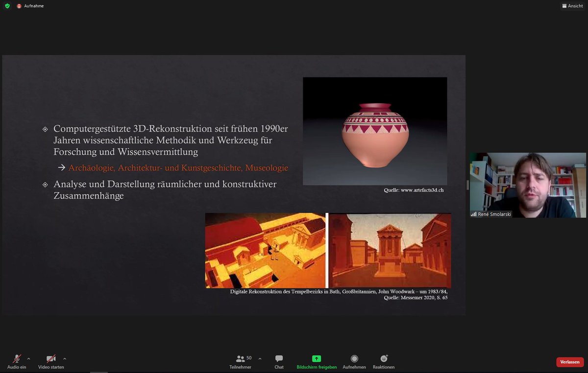588x373 pixels.
Task: Click René Smolarski name label
Action: [494, 214]
